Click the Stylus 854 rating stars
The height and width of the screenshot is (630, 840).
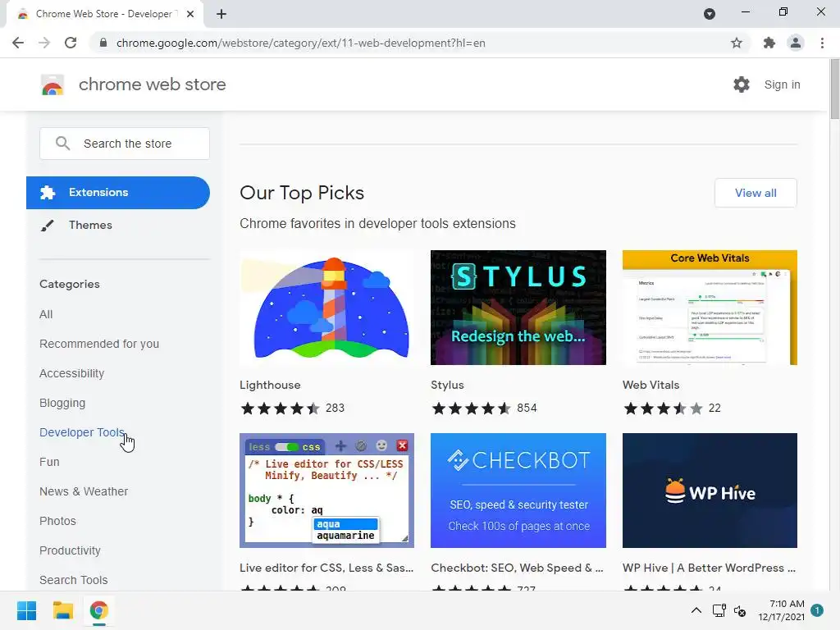click(471, 409)
